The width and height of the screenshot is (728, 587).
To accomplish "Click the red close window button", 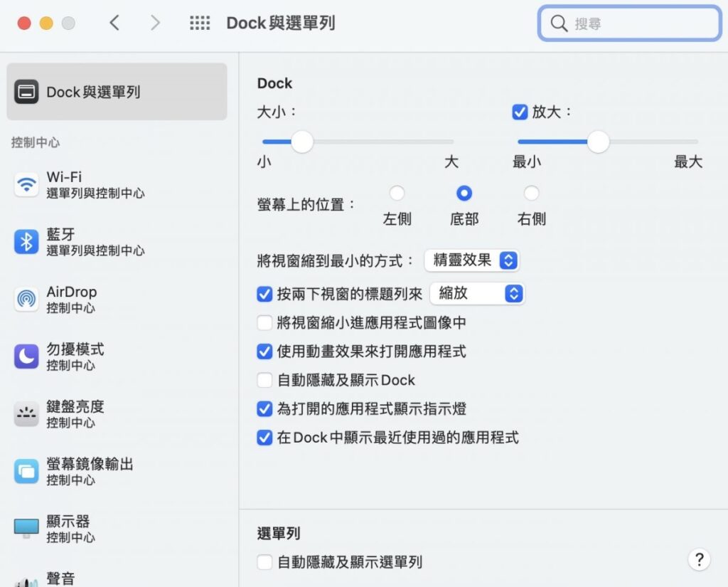I will tap(24, 23).
